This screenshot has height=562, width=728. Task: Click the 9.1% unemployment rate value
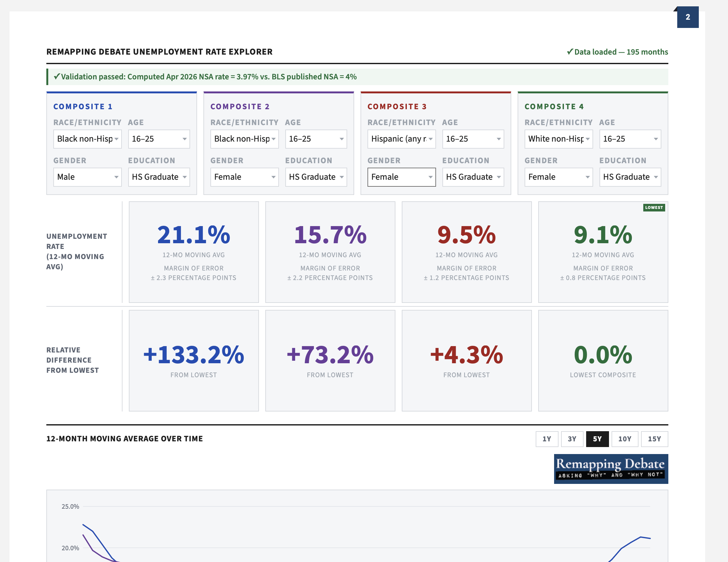pyautogui.click(x=603, y=234)
